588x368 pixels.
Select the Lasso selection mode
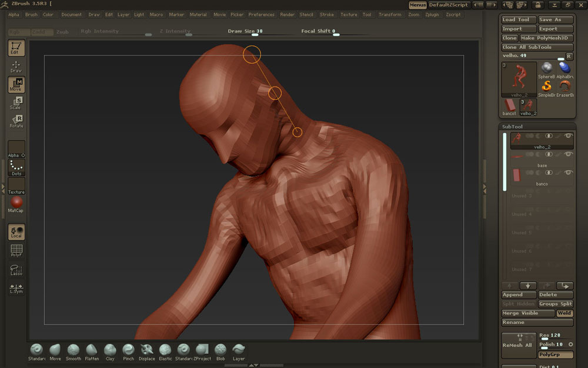click(16, 270)
